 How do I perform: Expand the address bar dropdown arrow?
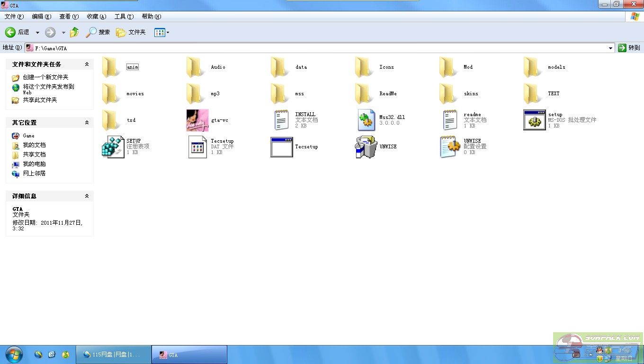(x=610, y=48)
